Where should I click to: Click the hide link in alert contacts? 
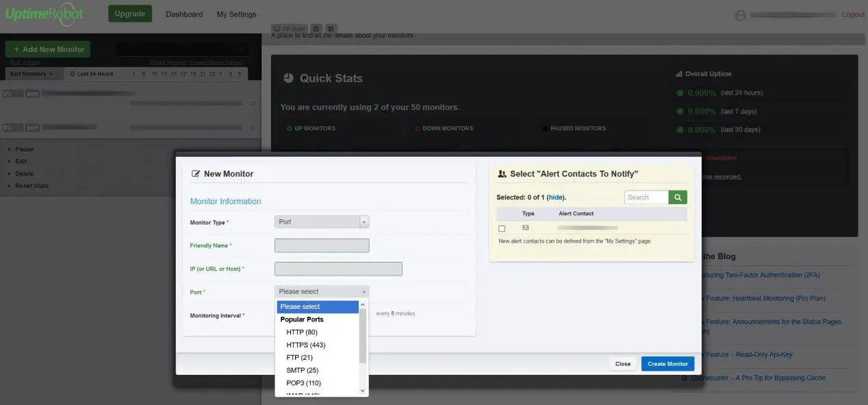[x=555, y=197]
